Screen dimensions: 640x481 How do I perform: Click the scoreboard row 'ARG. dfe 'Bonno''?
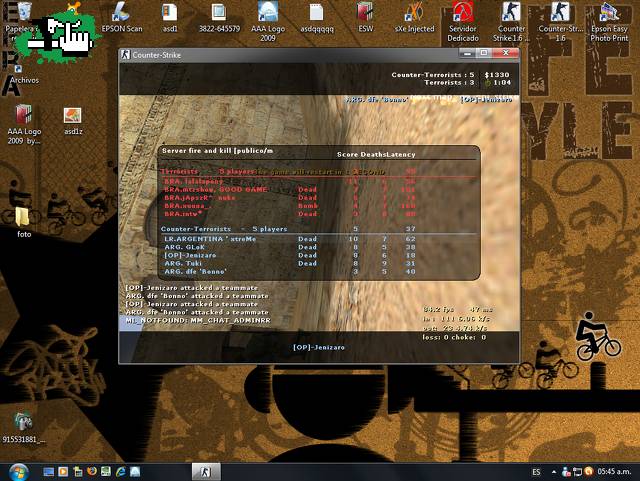pyautogui.click(x=290, y=272)
